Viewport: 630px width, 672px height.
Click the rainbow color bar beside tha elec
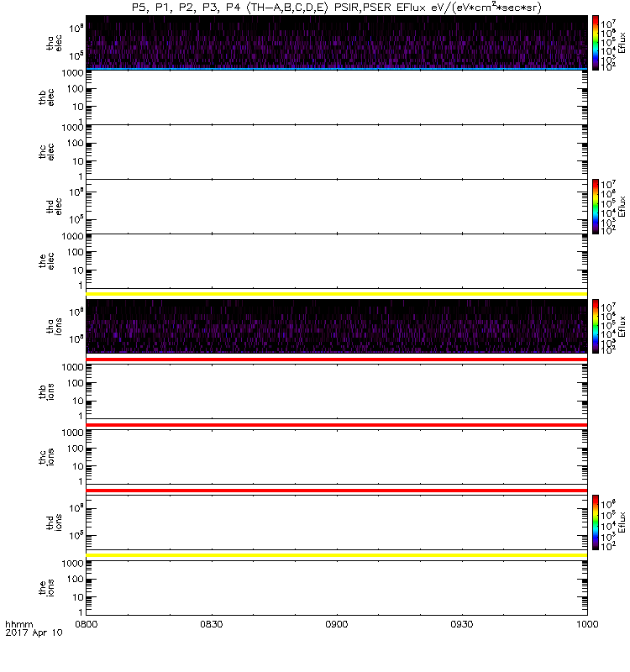596,43
